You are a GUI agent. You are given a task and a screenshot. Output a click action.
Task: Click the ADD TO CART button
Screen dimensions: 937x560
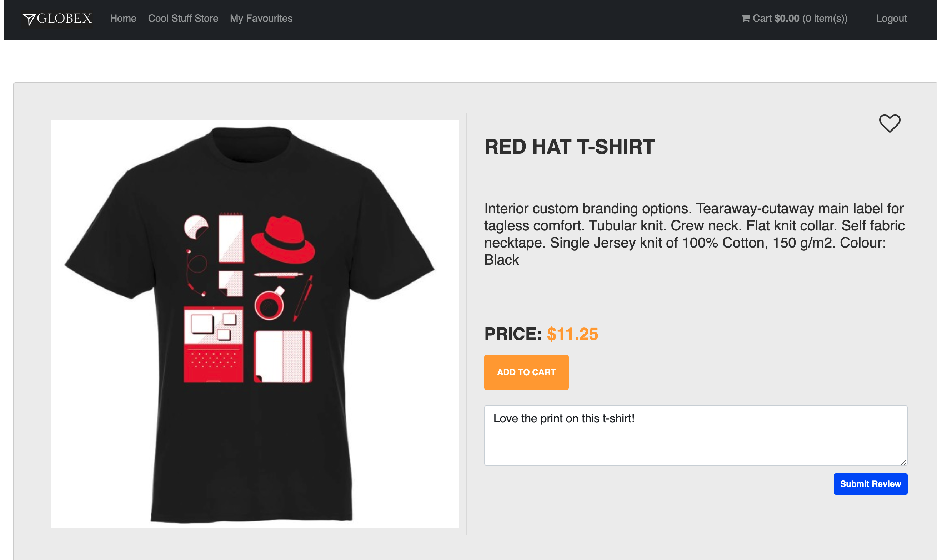pos(526,372)
